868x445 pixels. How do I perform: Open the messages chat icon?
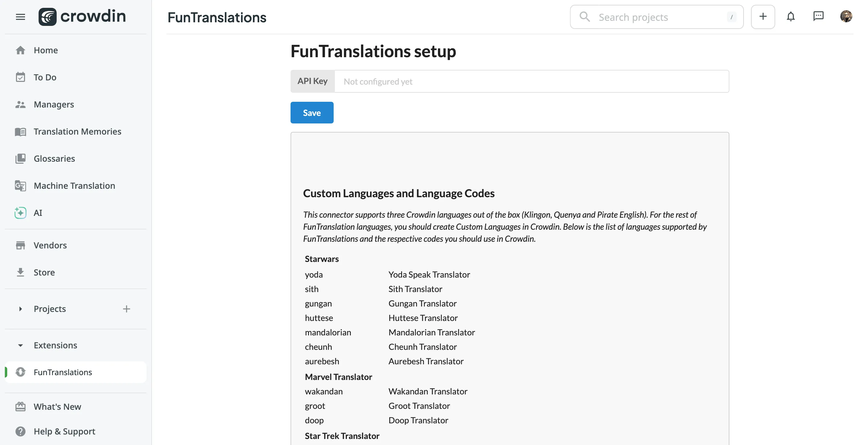point(818,16)
